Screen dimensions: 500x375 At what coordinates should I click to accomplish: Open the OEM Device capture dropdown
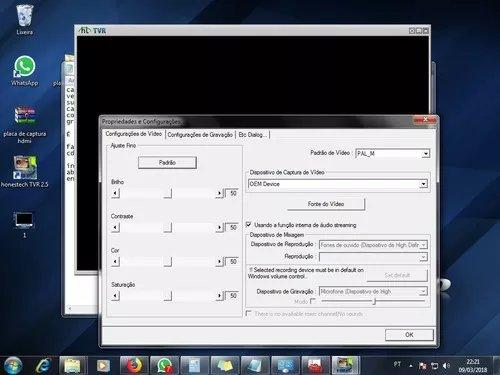point(423,184)
